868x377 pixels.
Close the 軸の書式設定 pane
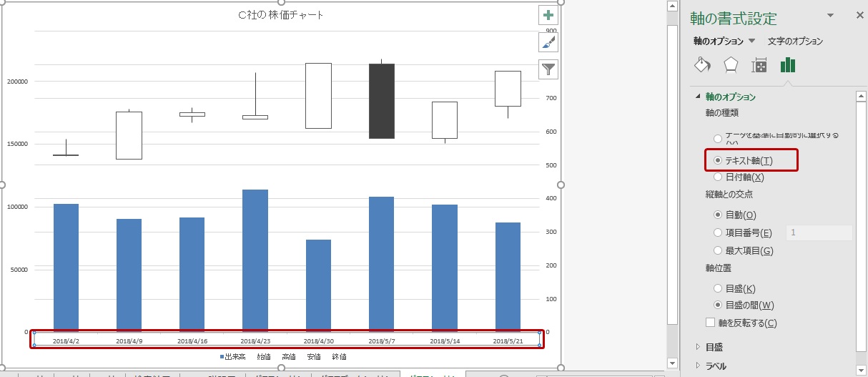click(x=859, y=16)
